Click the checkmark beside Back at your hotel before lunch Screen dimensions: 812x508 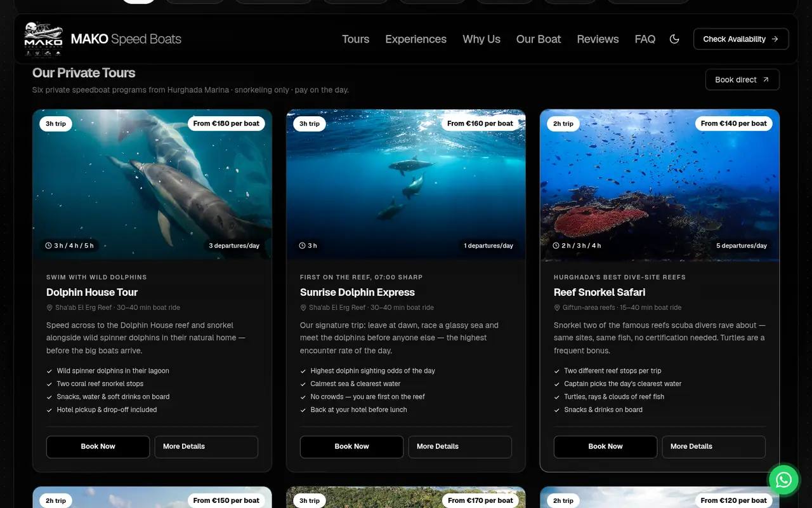click(303, 410)
